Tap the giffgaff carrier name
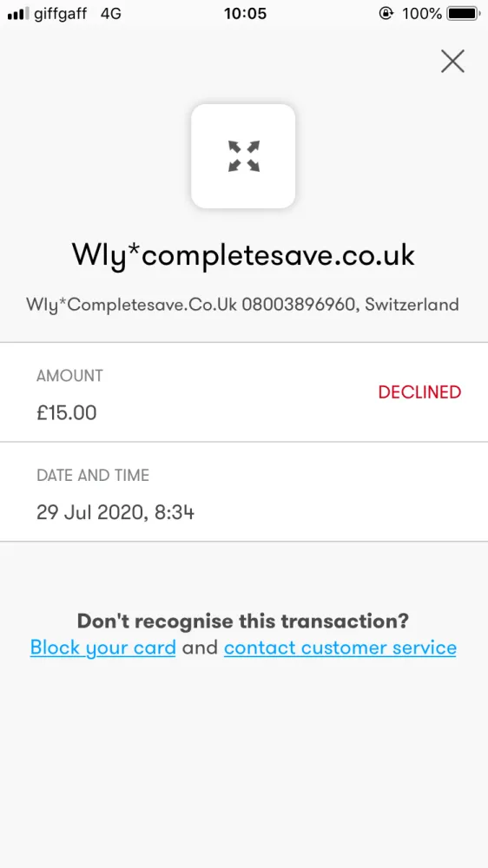 (61, 14)
